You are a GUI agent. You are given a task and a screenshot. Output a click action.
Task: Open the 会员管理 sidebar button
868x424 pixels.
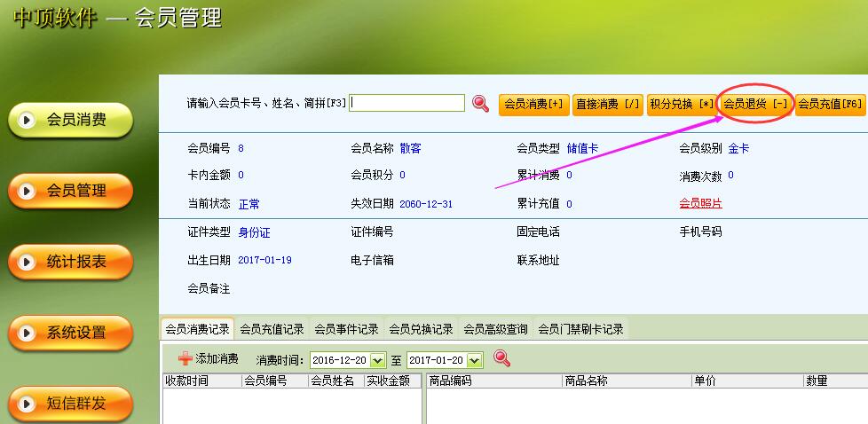[70, 191]
